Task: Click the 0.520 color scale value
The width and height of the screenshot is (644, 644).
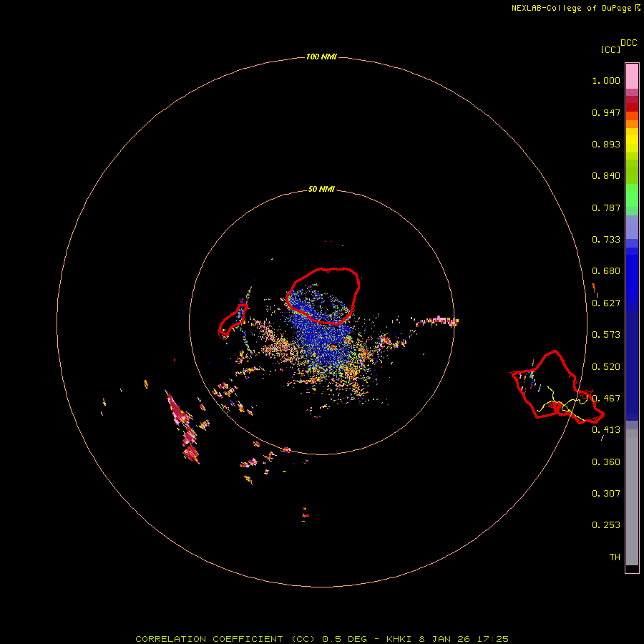Action: [x=606, y=367]
